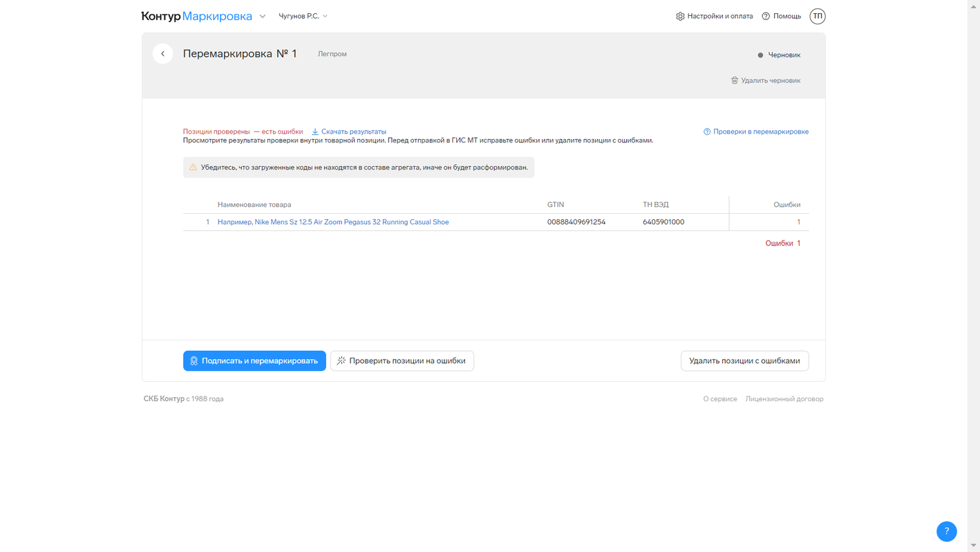Click Удалить позиции с ошибками button

click(x=744, y=361)
